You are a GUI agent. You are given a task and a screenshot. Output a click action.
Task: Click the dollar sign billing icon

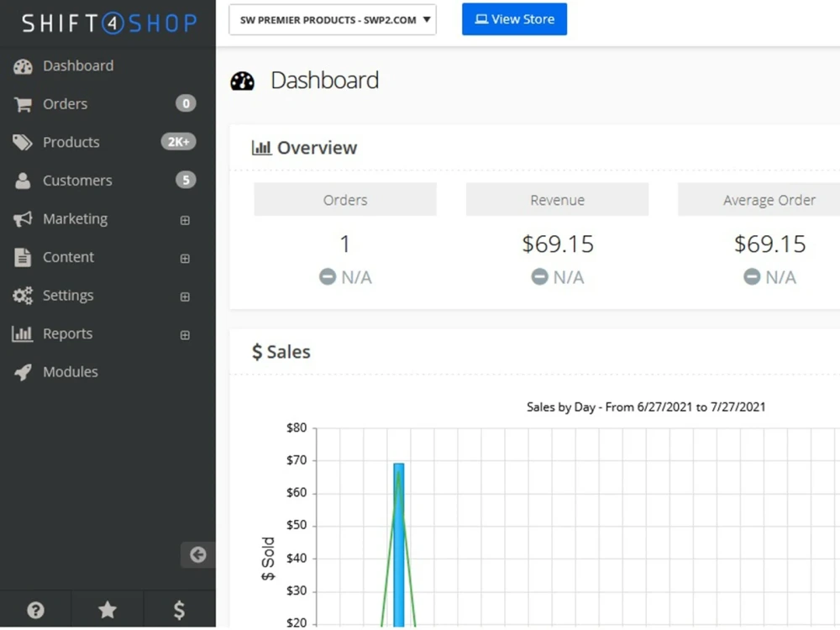pyautogui.click(x=180, y=610)
